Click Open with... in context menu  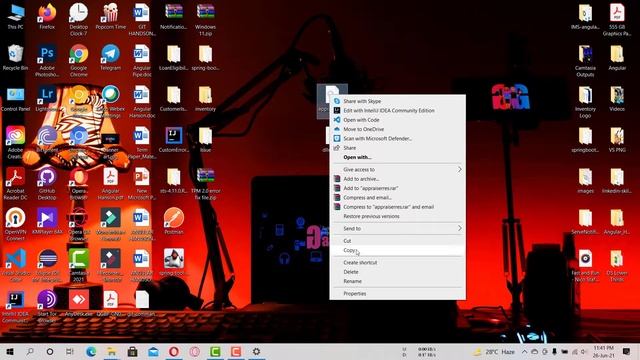(398, 157)
